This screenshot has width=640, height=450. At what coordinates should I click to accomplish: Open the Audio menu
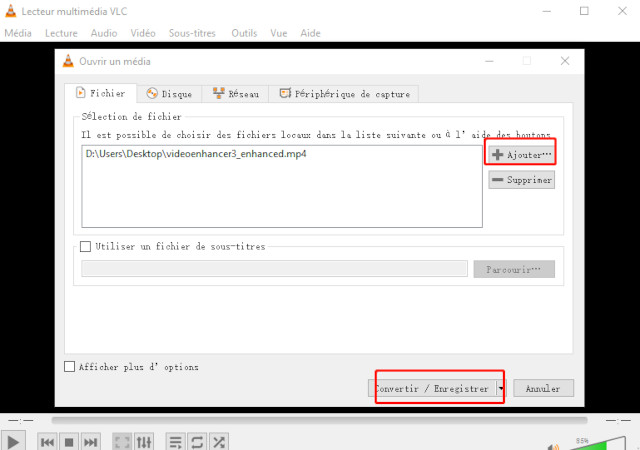coord(104,33)
